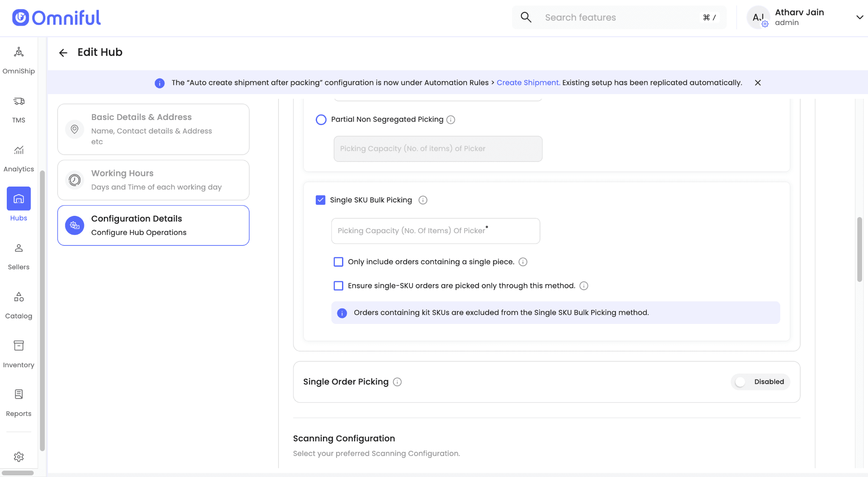Open the TMS truck icon
This screenshot has height=477, width=868.
[x=19, y=101]
